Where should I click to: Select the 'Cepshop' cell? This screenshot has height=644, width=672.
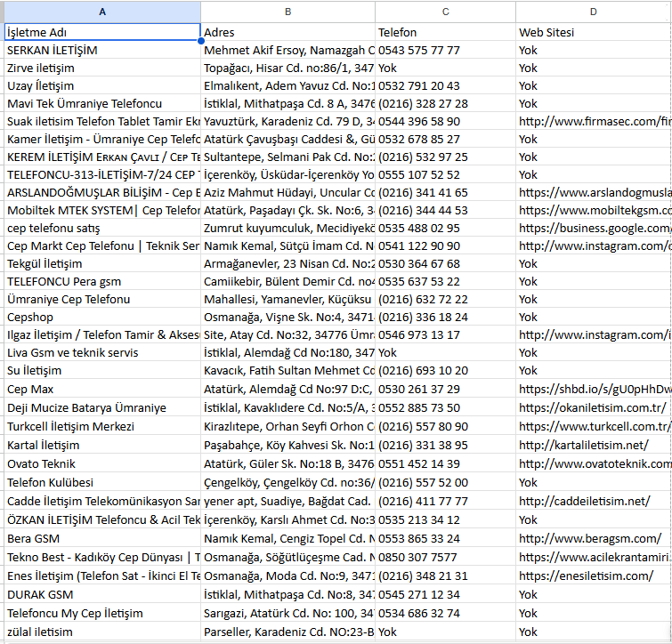pos(102,317)
